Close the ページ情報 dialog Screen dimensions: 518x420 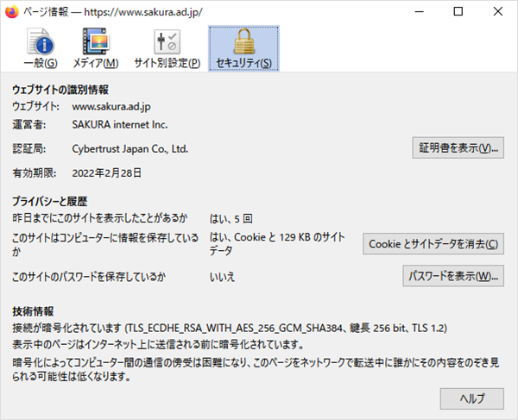click(x=496, y=12)
